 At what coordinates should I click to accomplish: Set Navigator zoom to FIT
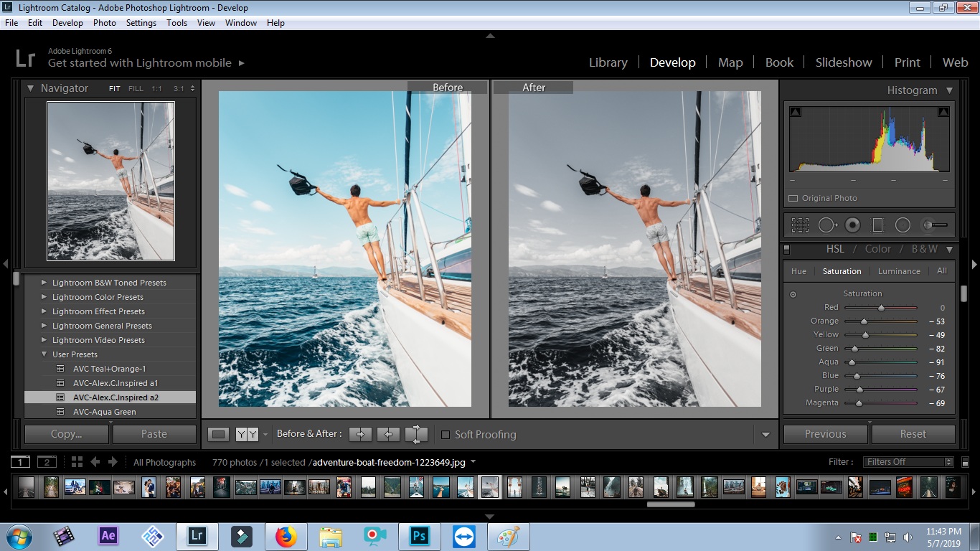115,89
